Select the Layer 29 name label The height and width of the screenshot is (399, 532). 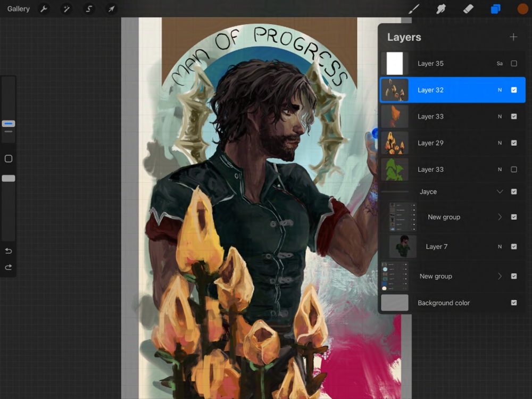pos(430,143)
